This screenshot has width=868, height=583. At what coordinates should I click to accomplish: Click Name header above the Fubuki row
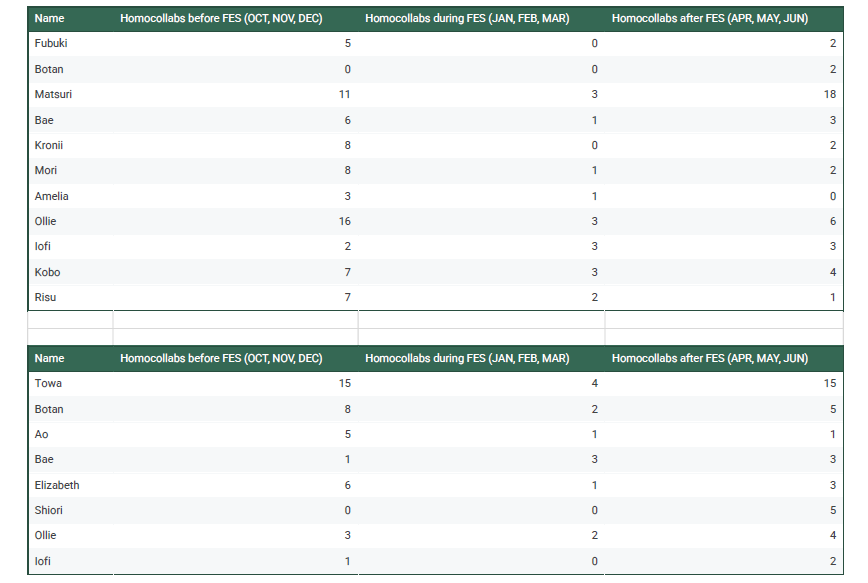[49, 18]
